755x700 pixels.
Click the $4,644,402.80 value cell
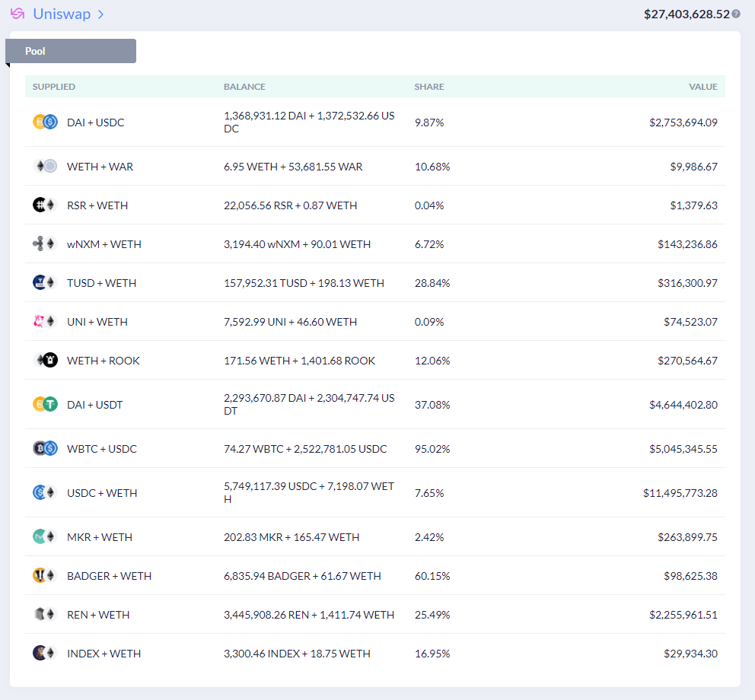[x=683, y=405]
